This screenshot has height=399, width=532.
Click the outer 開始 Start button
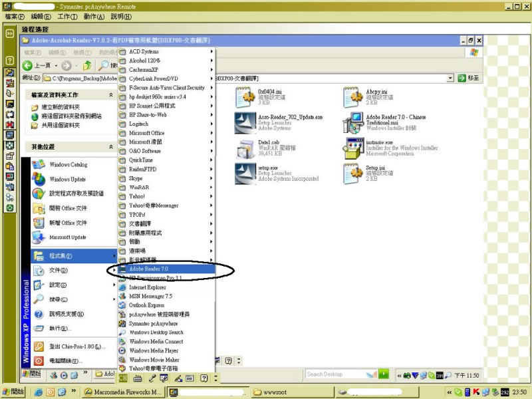tap(13, 392)
